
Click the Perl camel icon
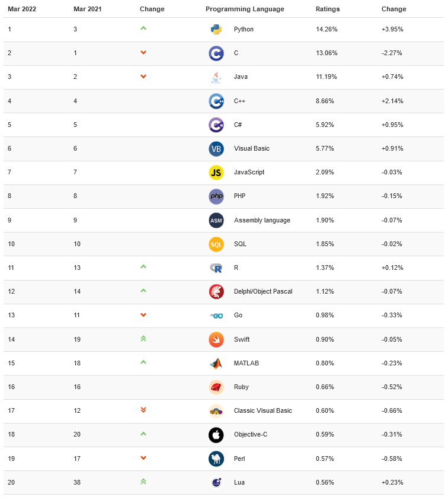coord(216,459)
